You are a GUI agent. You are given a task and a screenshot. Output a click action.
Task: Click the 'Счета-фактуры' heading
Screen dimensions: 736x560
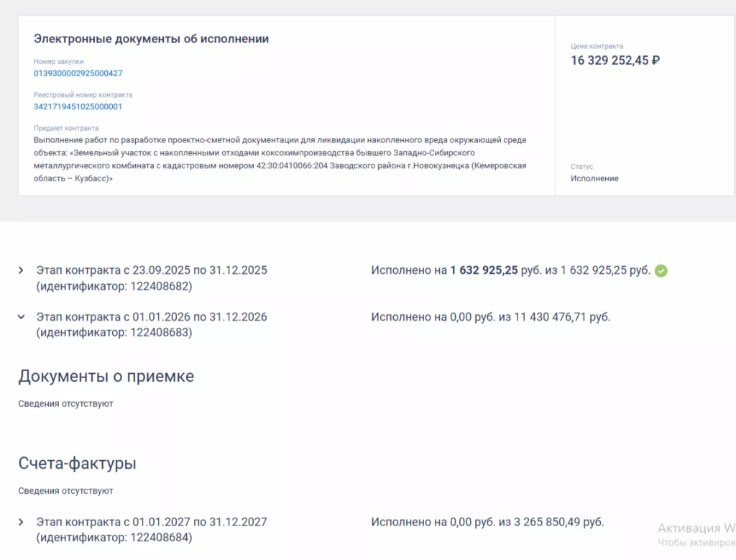(x=78, y=464)
